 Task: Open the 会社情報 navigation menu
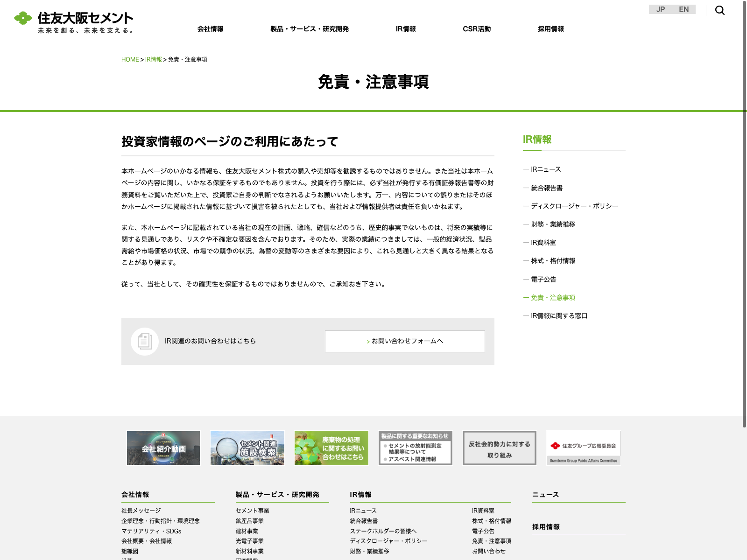pyautogui.click(x=210, y=29)
